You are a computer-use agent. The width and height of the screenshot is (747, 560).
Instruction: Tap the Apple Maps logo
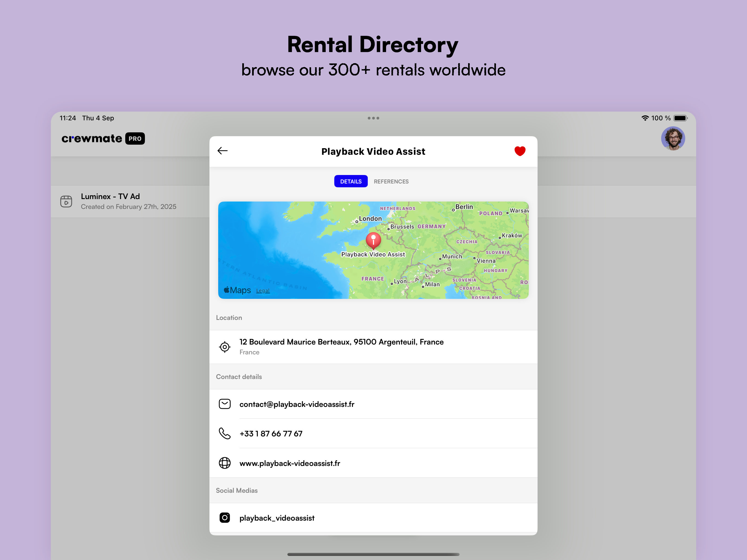click(x=237, y=290)
